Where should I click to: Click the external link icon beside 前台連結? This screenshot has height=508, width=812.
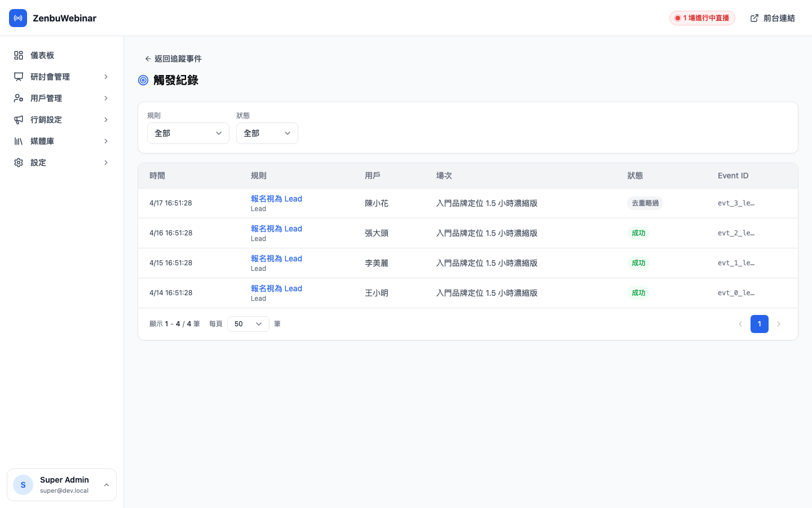tap(754, 18)
